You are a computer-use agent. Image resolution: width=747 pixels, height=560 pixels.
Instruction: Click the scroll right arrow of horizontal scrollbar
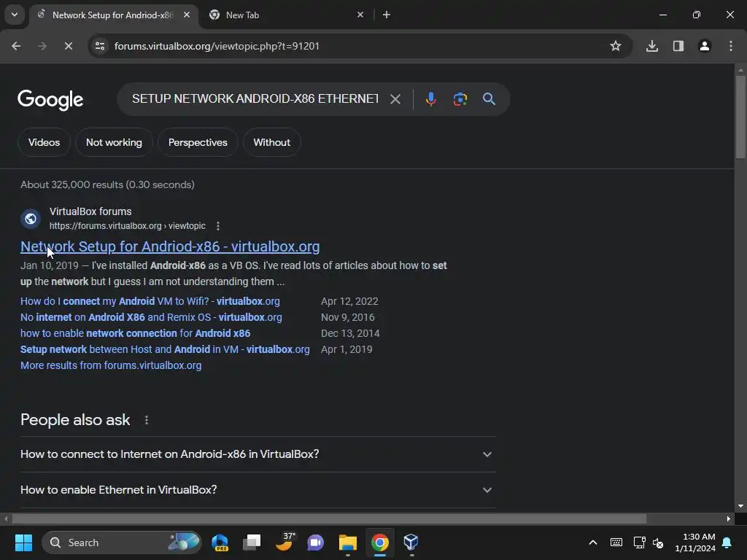click(729, 518)
